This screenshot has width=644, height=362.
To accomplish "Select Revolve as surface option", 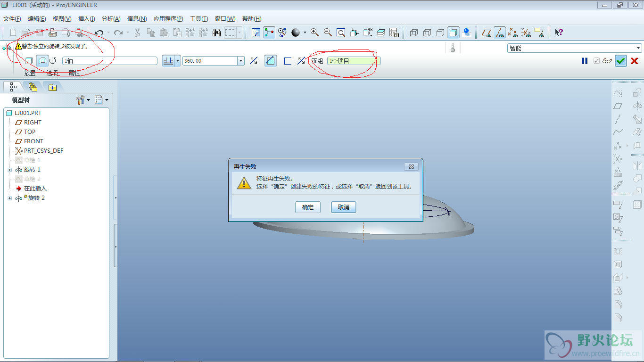I will click(42, 61).
